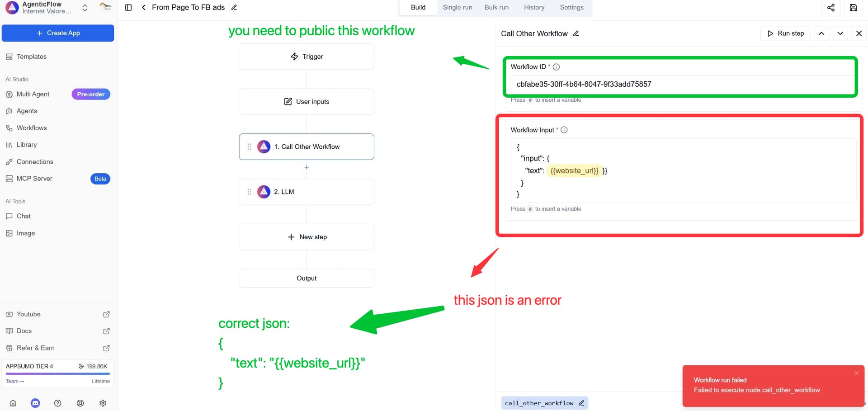Go back with the left chevron

coord(143,7)
